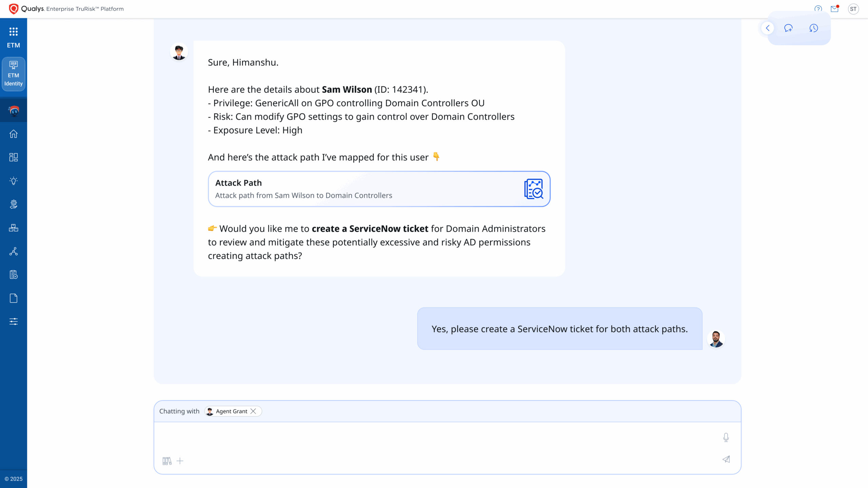Open the Attack Path card
Screen dimensions: 868x488
pos(379,189)
